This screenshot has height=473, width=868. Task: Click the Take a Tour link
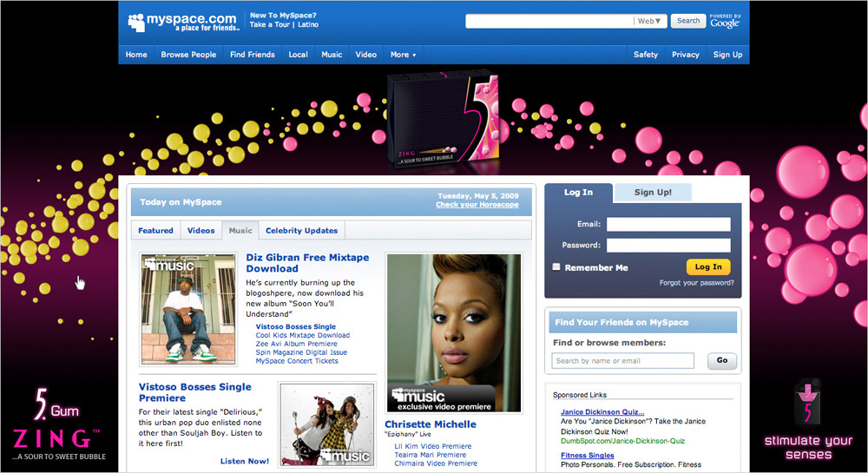[270, 25]
